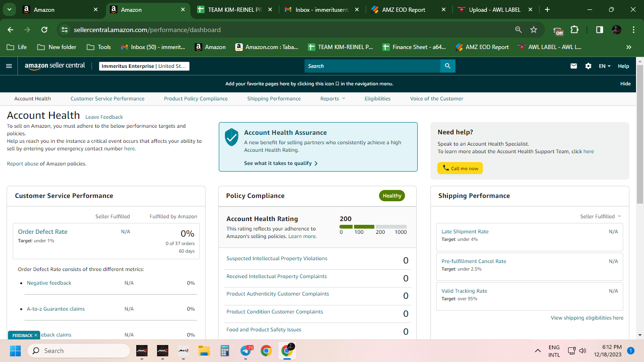This screenshot has width=644, height=362.
Task: Open the Tools bookmarks folder
Action: tap(99, 47)
